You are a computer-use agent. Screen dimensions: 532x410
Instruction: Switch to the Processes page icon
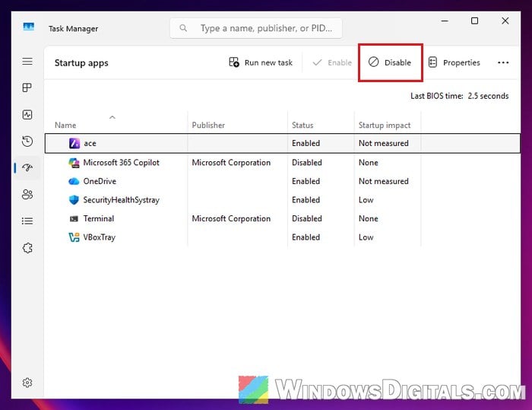(x=27, y=87)
